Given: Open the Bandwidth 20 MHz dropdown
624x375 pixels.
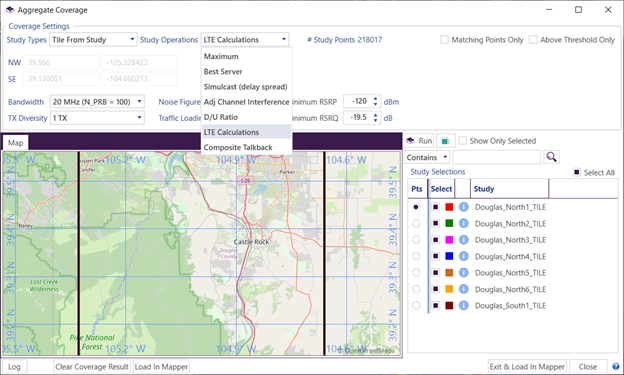Looking at the screenshot, I should click(97, 102).
